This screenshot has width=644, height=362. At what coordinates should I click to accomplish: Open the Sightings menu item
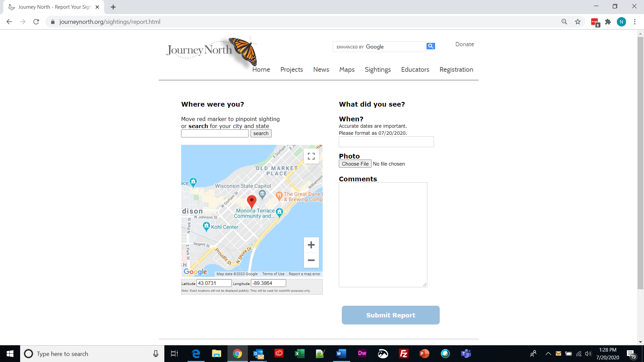pos(378,70)
